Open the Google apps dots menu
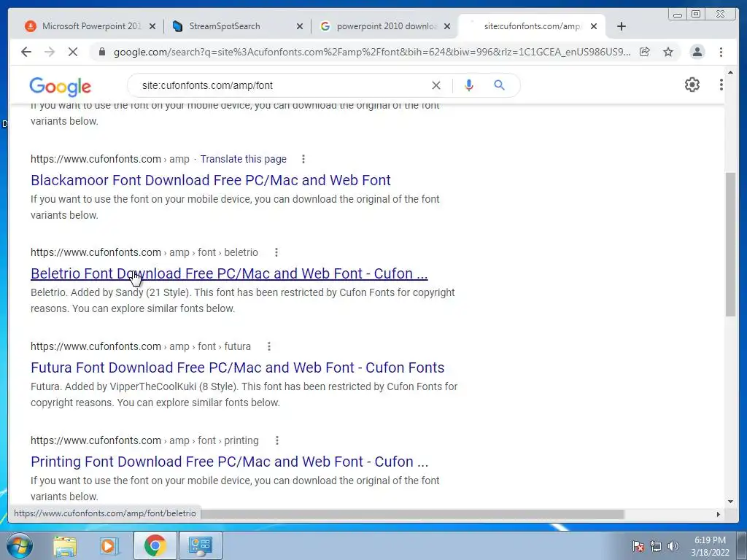Screen dimensions: 747x560 click(x=721, y=85)
